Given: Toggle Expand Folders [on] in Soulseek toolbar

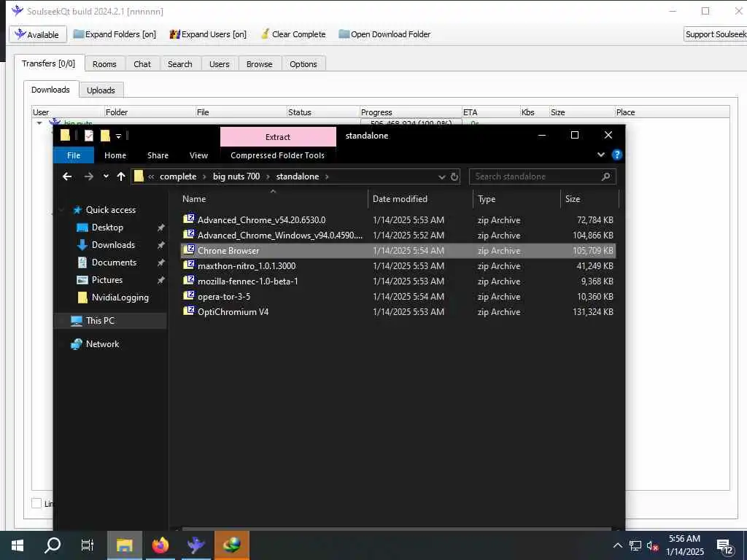Looking at the screenshot, I should [115, 34].
